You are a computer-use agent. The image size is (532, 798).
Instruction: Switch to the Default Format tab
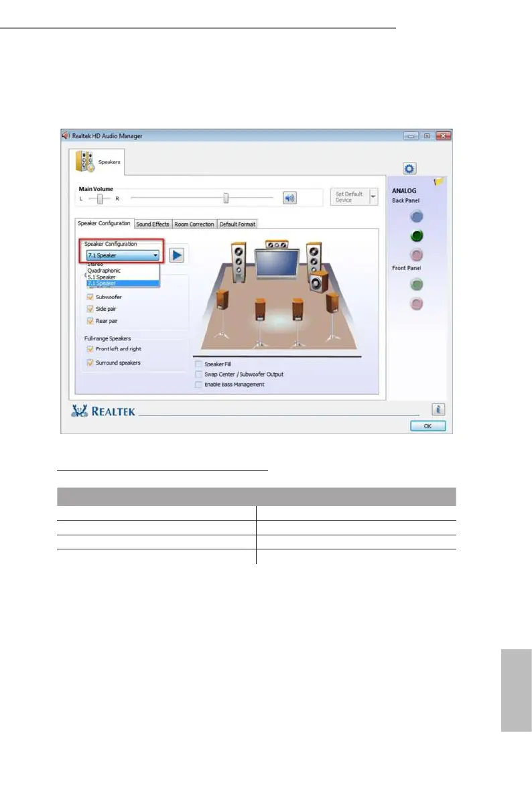[x=237, y=224]
